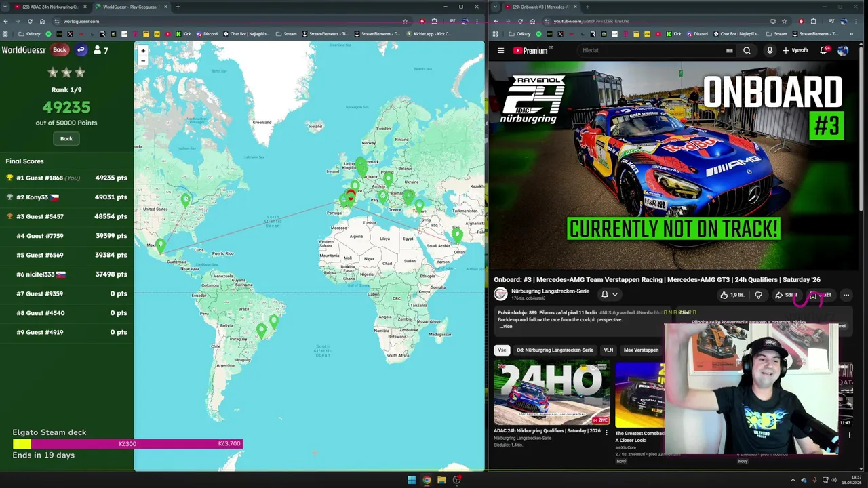Open Kick bookmark in left browser
This screenshot has height=488, width=868.
tap(184, 33)
